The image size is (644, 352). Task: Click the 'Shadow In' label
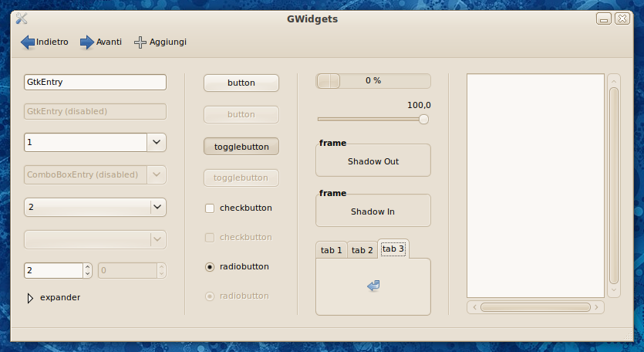373,212
